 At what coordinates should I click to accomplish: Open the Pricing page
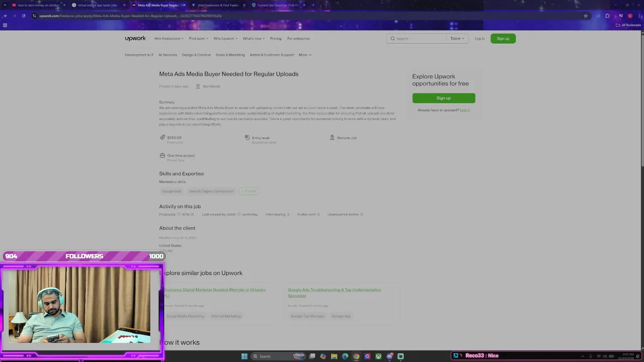(276, 39)
